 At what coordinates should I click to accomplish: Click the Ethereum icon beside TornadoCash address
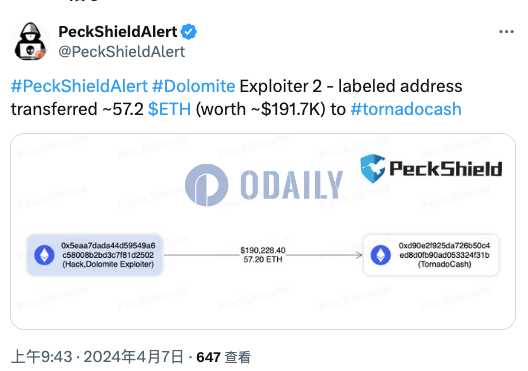click(x=381, y=255)
